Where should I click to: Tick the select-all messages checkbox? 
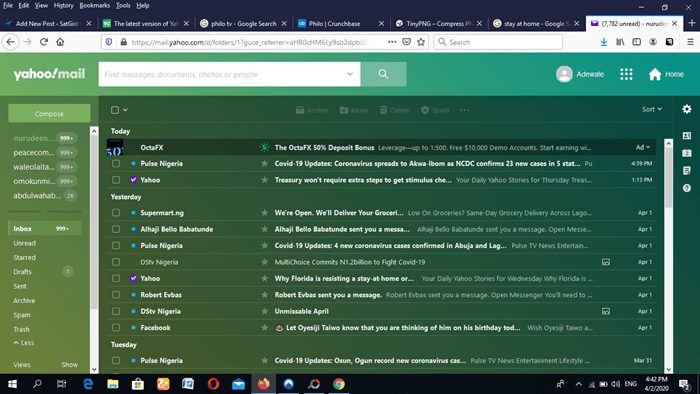115,110
